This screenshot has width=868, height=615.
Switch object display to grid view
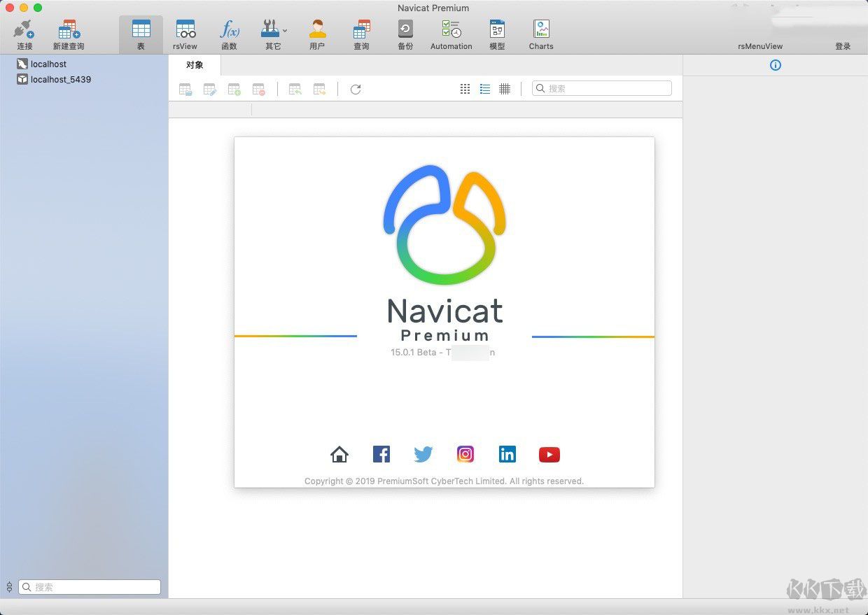point(465,88)
